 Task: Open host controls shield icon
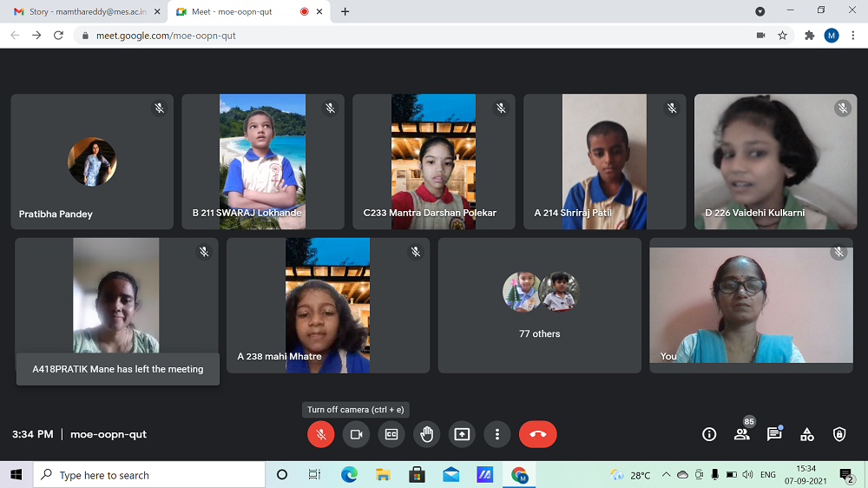[839, 434]
